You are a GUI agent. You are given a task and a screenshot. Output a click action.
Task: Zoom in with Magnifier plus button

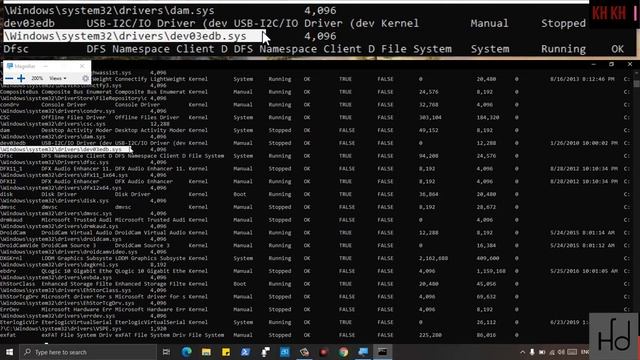21,78
